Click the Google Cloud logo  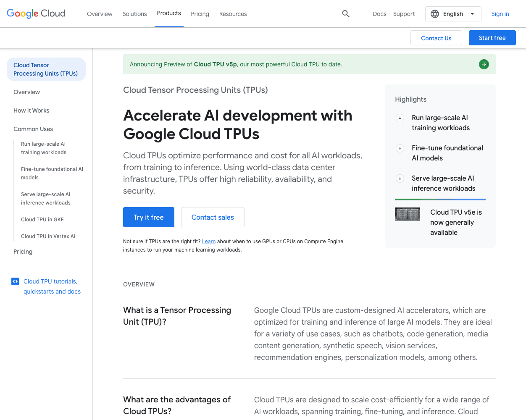pos(36,13)
